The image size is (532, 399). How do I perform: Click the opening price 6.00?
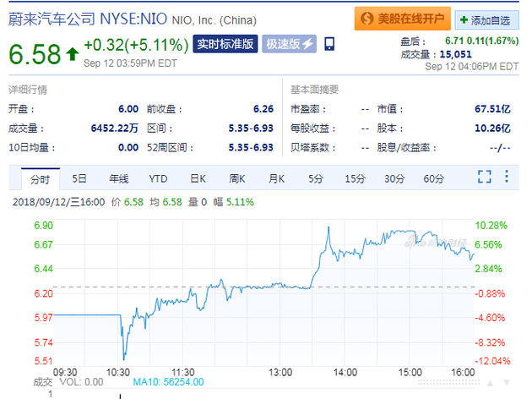click(128, 109)
